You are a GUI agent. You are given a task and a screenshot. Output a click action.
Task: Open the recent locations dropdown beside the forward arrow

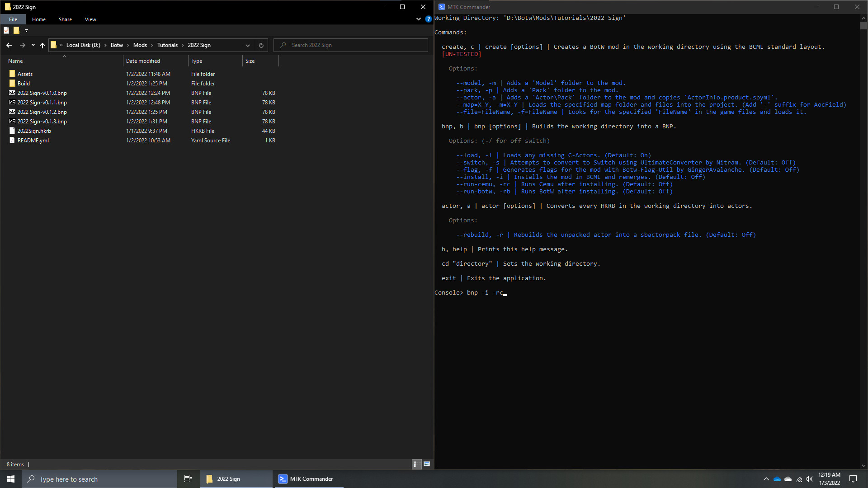point(33,45)
